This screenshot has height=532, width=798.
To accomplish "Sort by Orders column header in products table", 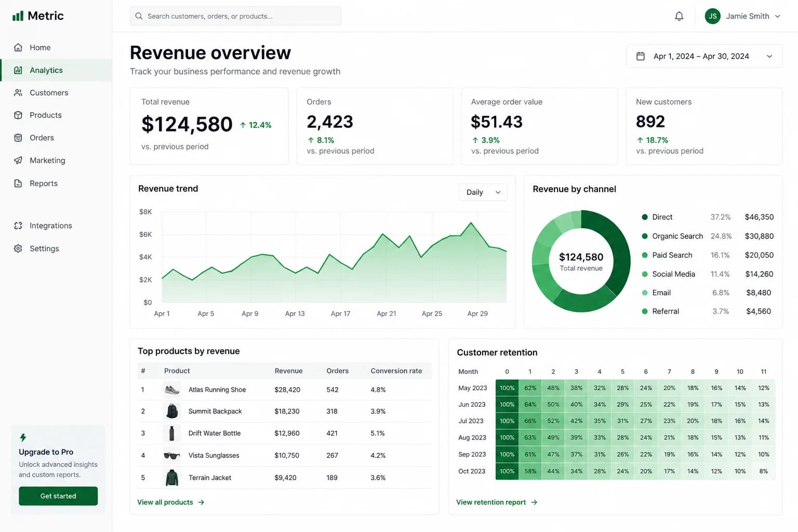I will tap(338, 371).
